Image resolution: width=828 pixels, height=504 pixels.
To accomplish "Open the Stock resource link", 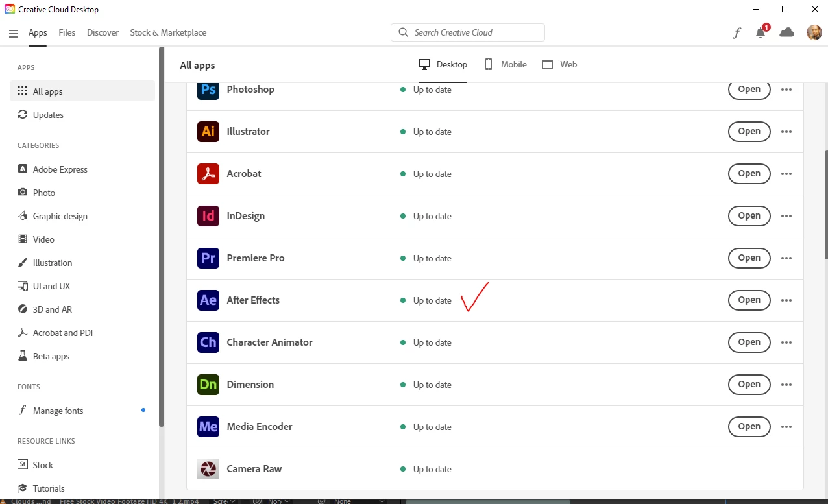I will (x=82, y=465).
